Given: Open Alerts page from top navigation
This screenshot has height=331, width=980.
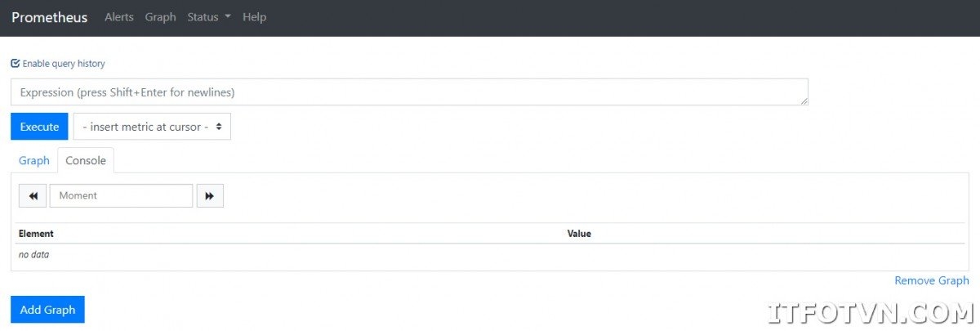Looking at the screenshot, I should (119, 17).
